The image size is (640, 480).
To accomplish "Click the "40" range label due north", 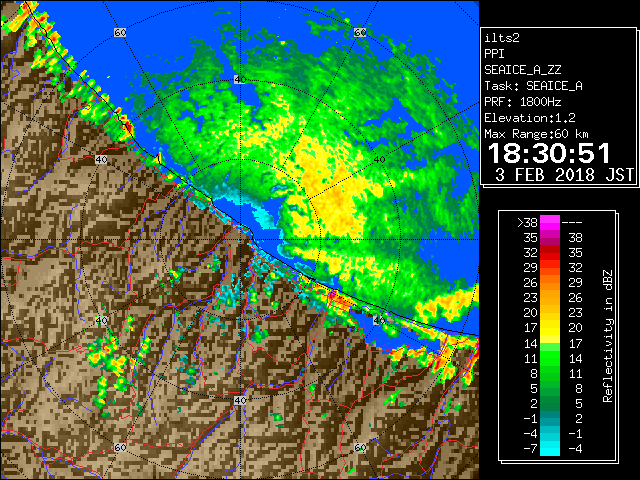I will [x=240, y=79].
